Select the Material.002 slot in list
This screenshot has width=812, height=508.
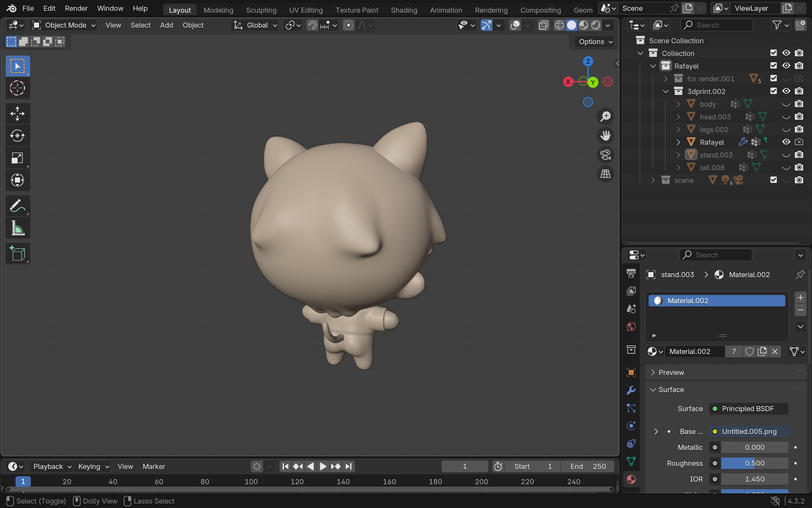[x=717, y=301]
